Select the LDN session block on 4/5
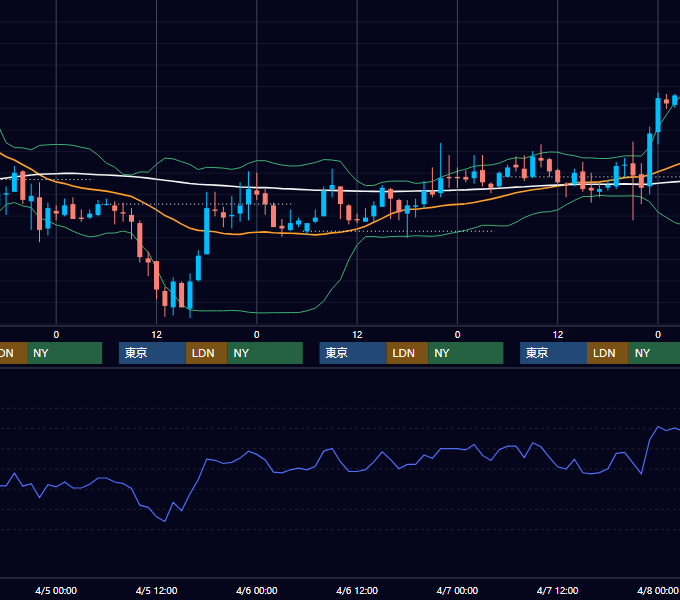Screen dimensions: 680x600 tap(206, 353)
